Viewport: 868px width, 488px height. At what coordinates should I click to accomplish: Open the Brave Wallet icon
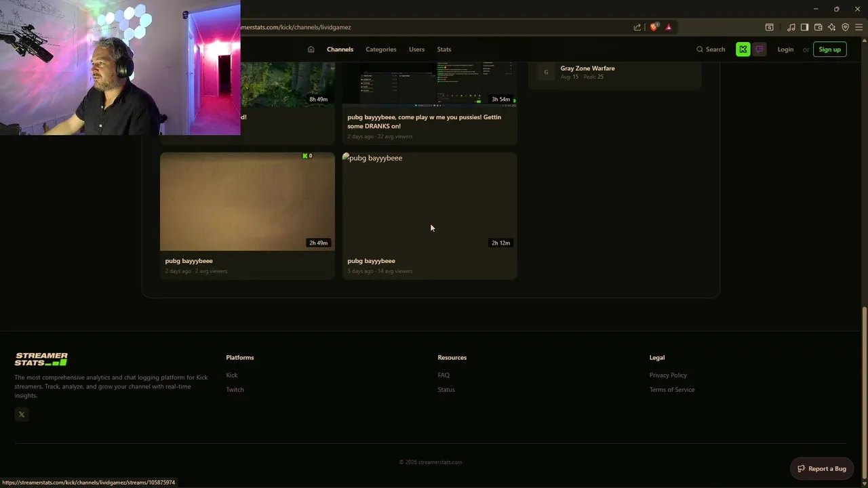818,27
